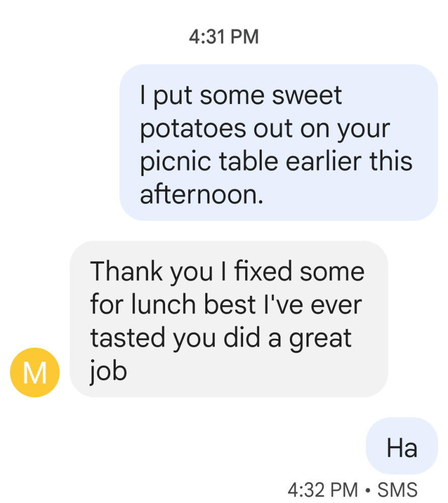Click the word tasted in the reply
448x503 pixels.
(x=128, y=338)
